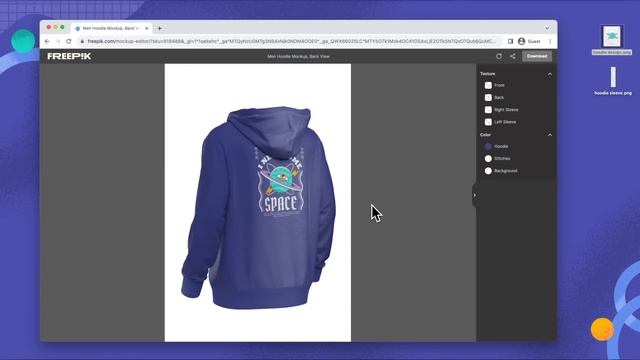Click the hoodie mockup 3D preview
The width and height of the screenshot is (640, 360).
click(x=258, y=202)
